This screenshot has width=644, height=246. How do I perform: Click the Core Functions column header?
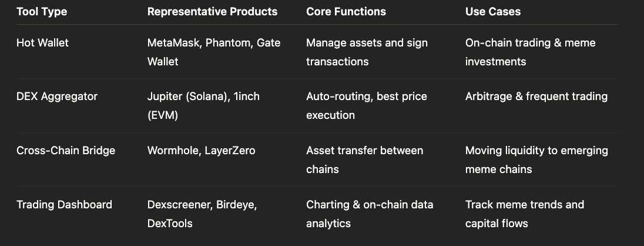pyautogui.click(x=346, y=12)
